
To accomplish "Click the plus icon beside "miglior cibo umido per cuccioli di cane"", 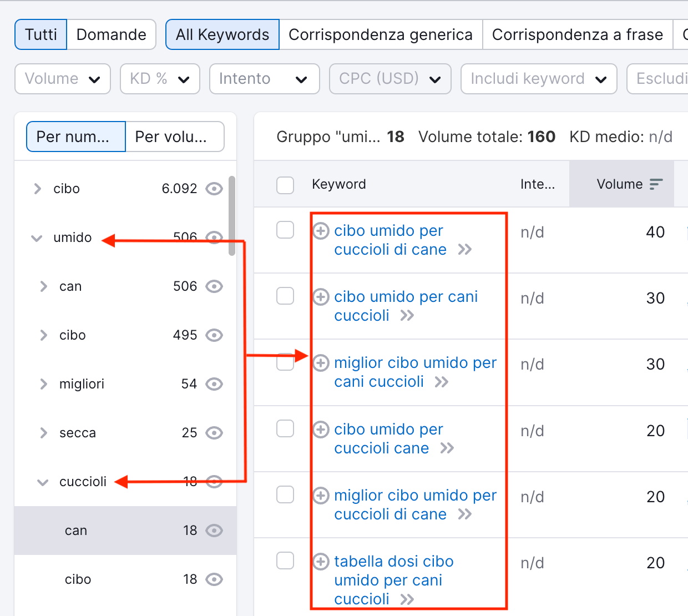I will pyautogui.click(x=321, y=495).
